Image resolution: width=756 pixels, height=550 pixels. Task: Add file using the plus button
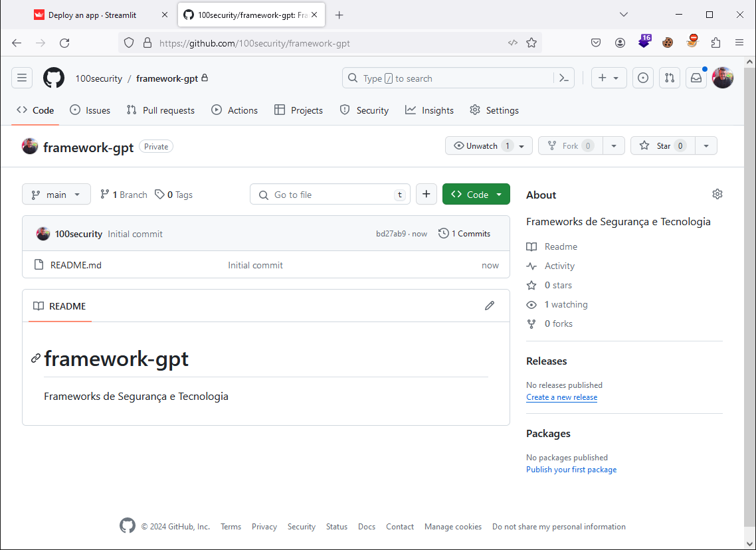[x=426, y=194]
